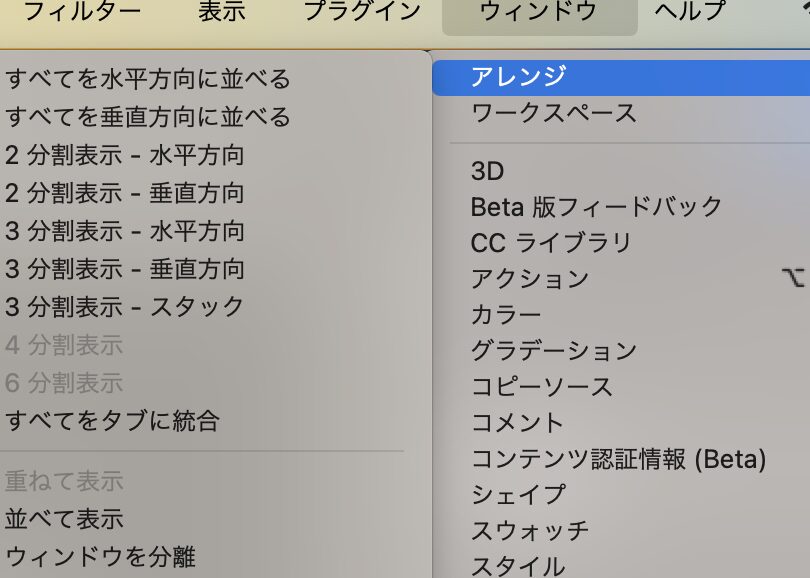Open the ヘルプ menu
Image resolution: width=810 pixels, height=578 pixels.
click(690, 12)
